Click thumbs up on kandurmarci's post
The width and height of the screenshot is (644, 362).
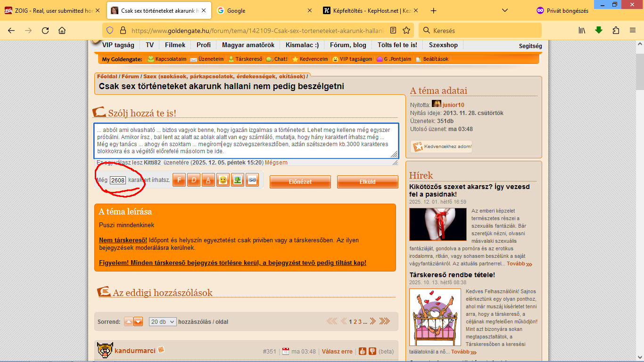[x=362, y=351]
